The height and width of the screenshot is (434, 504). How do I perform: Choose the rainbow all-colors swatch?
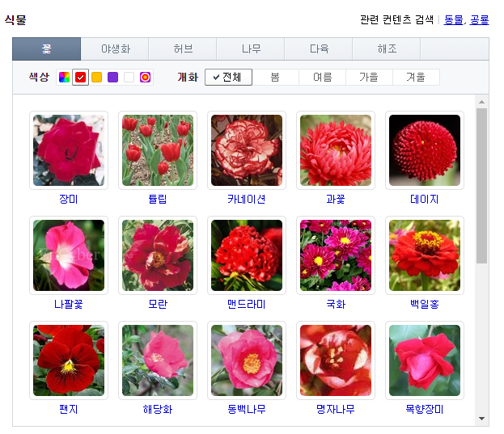[64, 78]
